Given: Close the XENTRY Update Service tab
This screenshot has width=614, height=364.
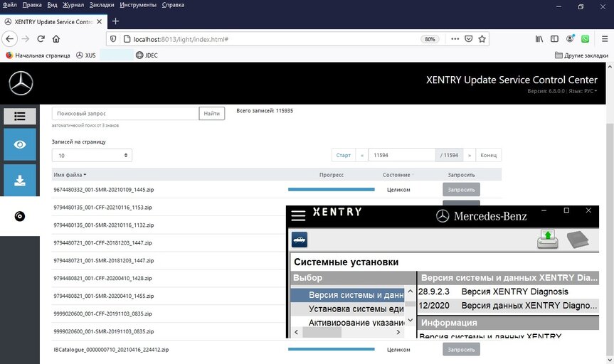Looking at the screenshot, I should pyautogui.click(x=99, y=21).
